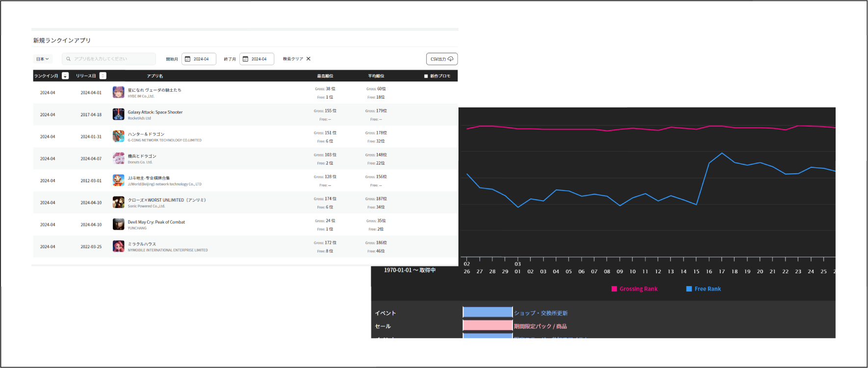Click the JJ斗地主 app icon
Image resolution: width=868 pixels, height=368 pixels.
coord(118,180)
